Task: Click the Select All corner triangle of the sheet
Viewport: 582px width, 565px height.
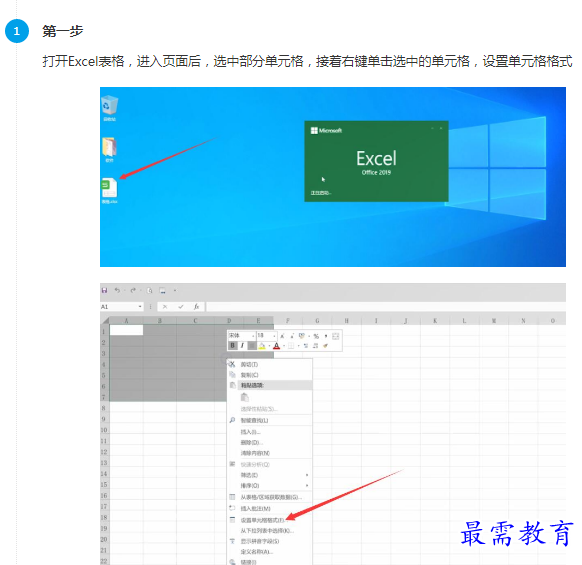Action: [x=105, y=321]
